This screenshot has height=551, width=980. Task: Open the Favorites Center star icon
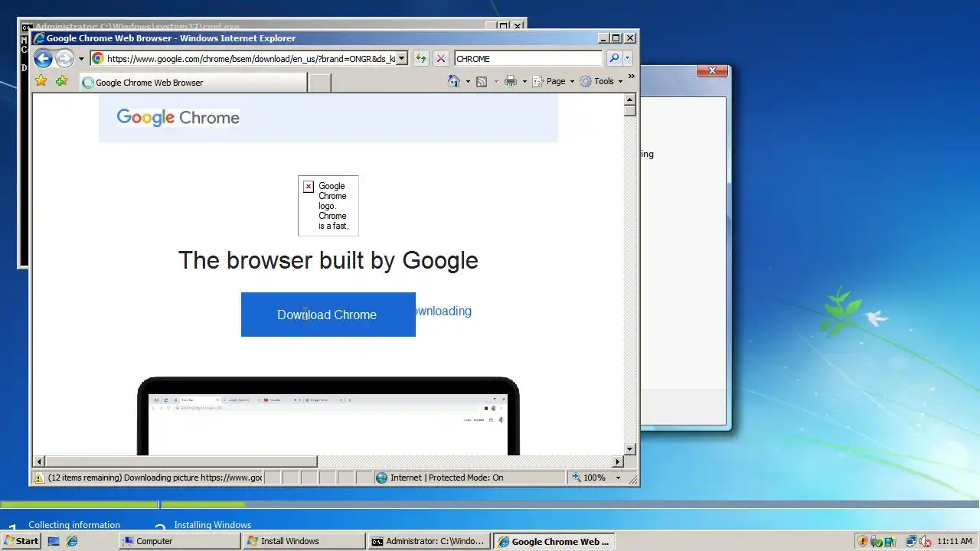[41, 81]
